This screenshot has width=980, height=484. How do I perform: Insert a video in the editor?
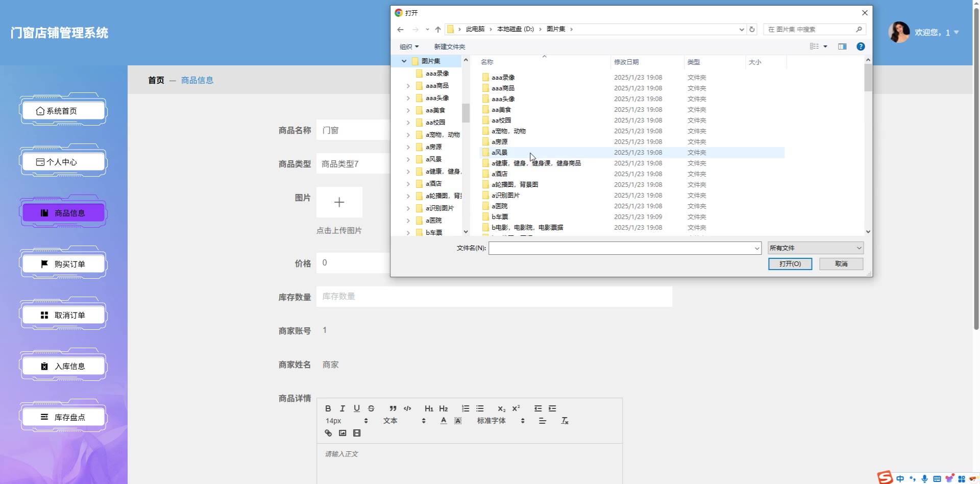(x=357, y=433)
